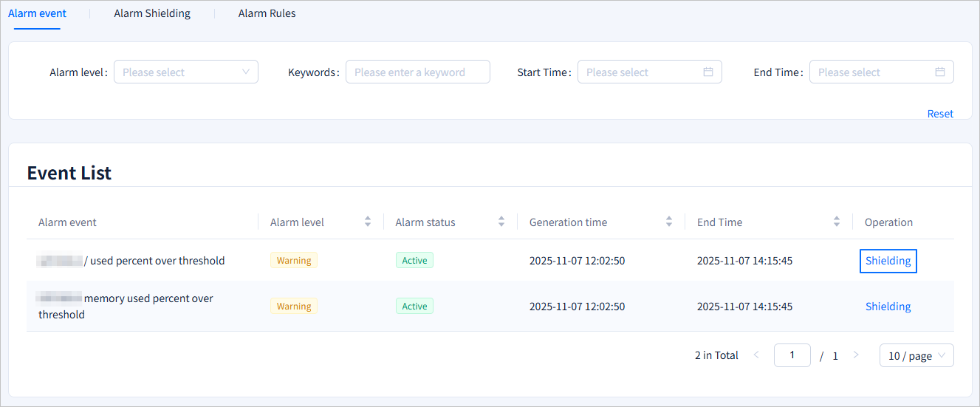Sort by Generation time column icon
This screenshot has width=980, height=407.
pyautogui.click(x=669, y=222)
